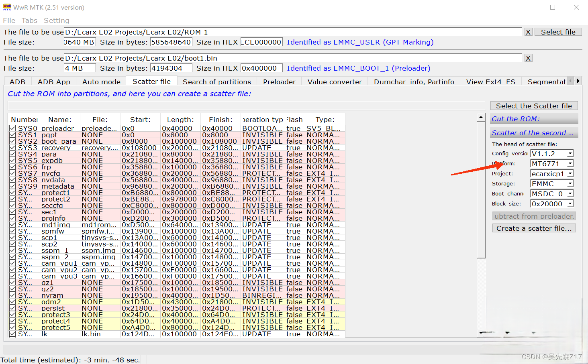Uncheck the SYS1 pgpt partition checkbox
The image size is (588, 364).
point(12,135)
